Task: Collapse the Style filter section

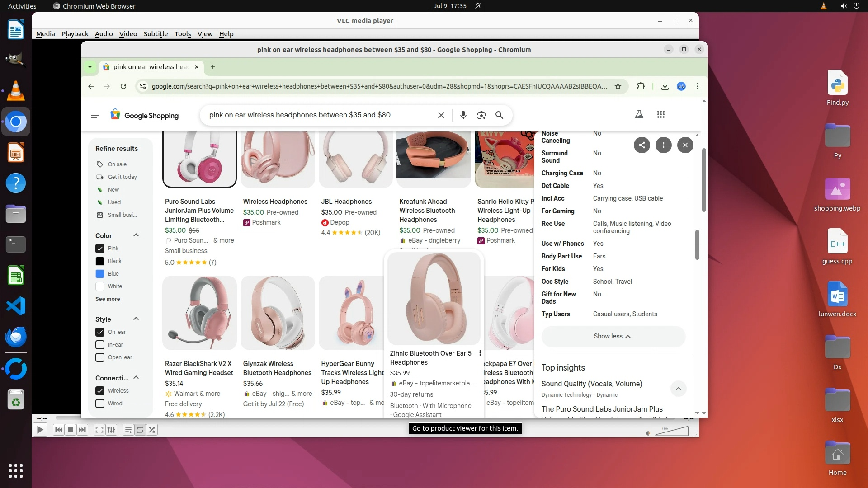Action: pyautogui.click(x=136, y=319)
